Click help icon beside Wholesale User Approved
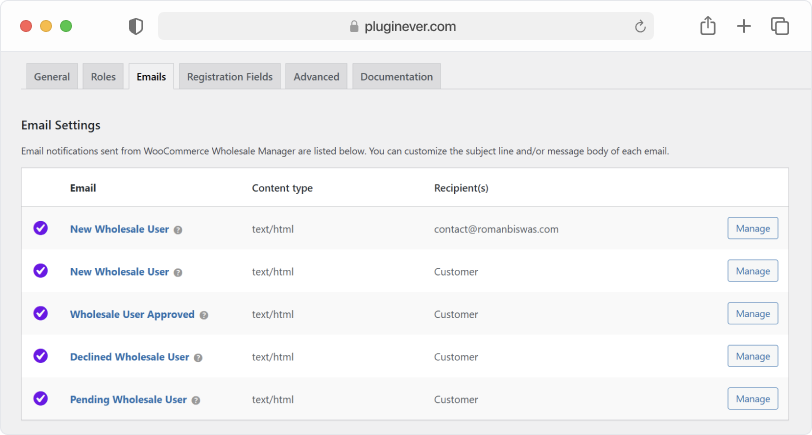This screenshot has height=435, width=812. coord(204,315)
